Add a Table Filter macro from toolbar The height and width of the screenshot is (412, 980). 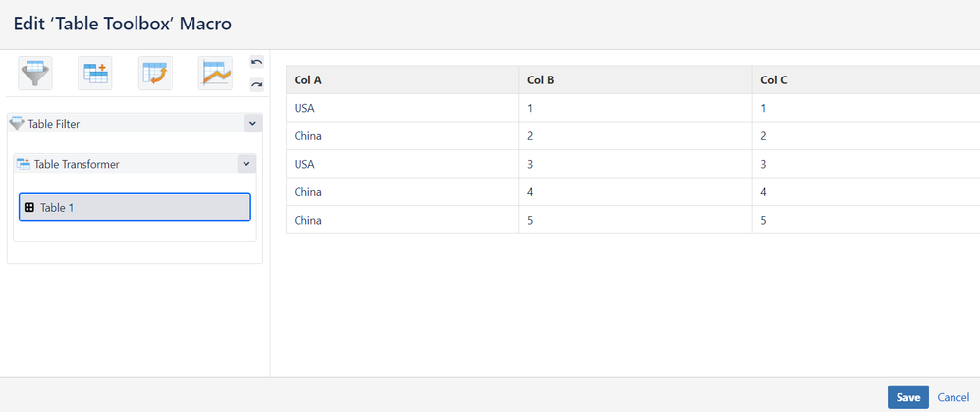click(35, 73)
